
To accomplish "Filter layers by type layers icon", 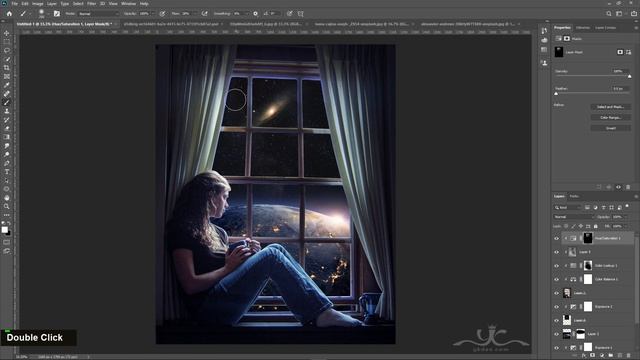I will point(603,207).
